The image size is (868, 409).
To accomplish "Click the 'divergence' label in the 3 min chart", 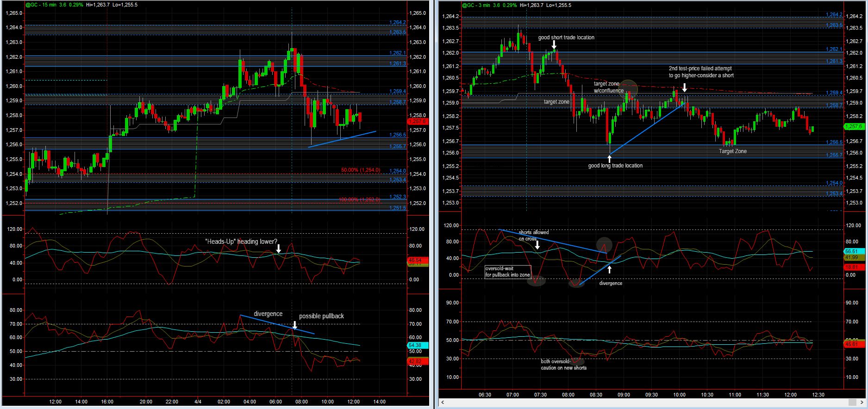I will 611,283.
